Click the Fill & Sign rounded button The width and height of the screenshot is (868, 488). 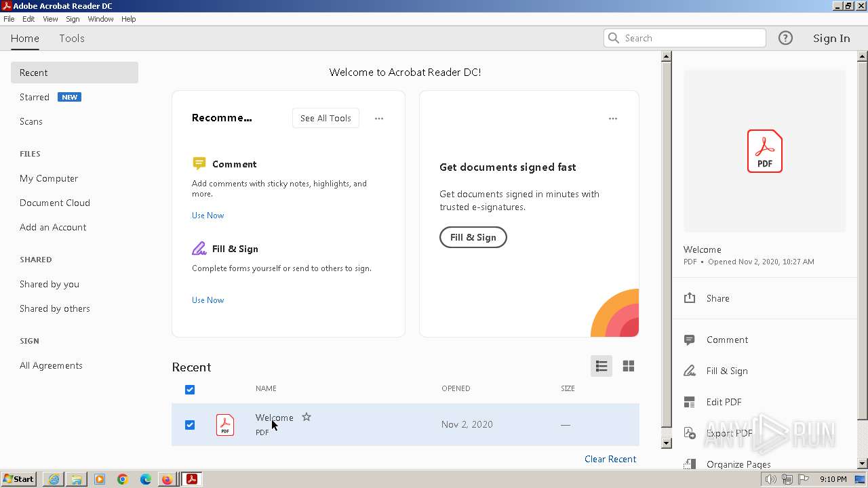point(473,237)
